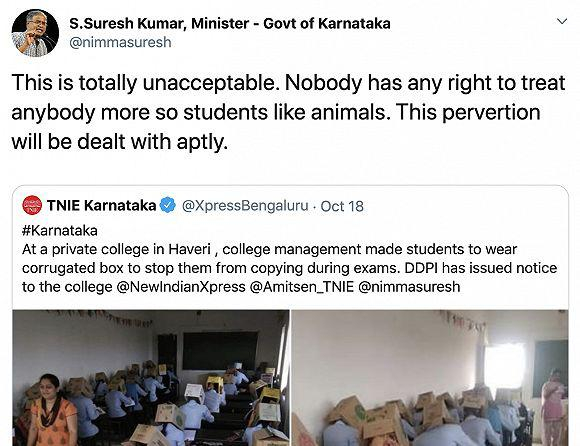Screen dimensions: 580x446
Task: Select the #Karnataka hashtag
Action: [60, 230]
